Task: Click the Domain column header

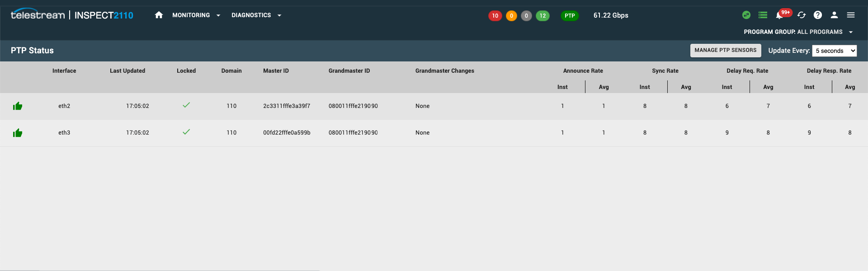Action: 231,71
